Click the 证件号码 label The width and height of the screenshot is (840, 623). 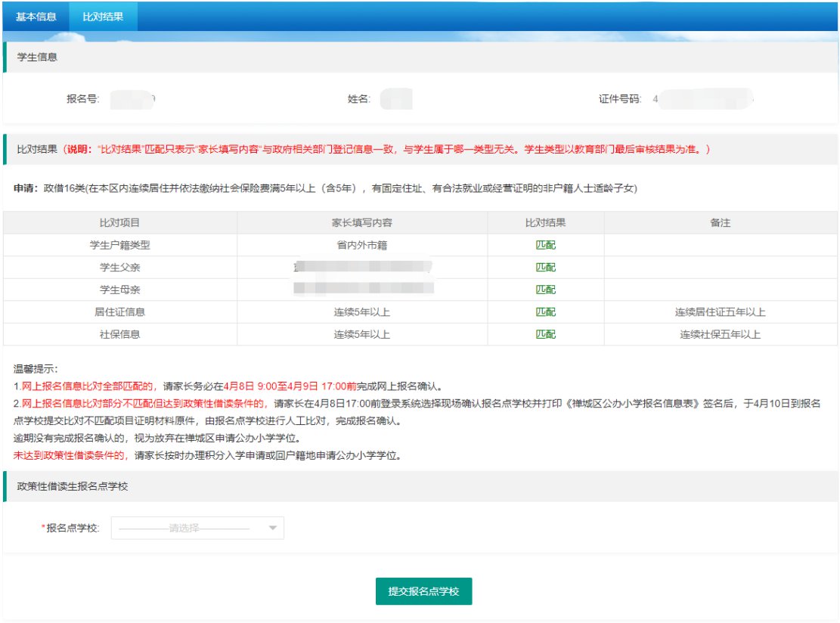tap(619, 98)
